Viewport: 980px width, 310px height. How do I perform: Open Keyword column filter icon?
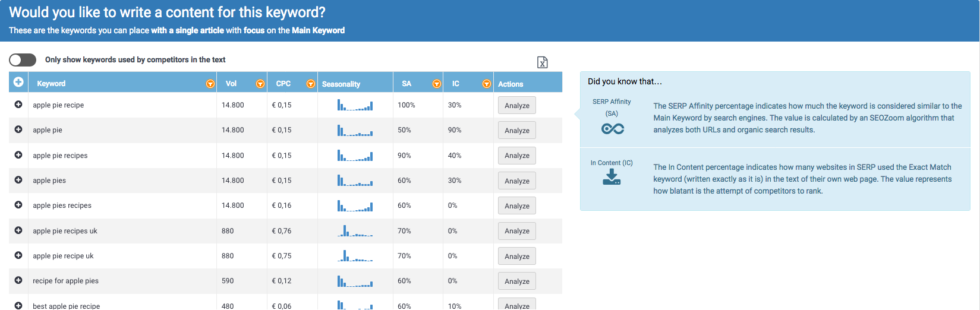tap(210, 84)
